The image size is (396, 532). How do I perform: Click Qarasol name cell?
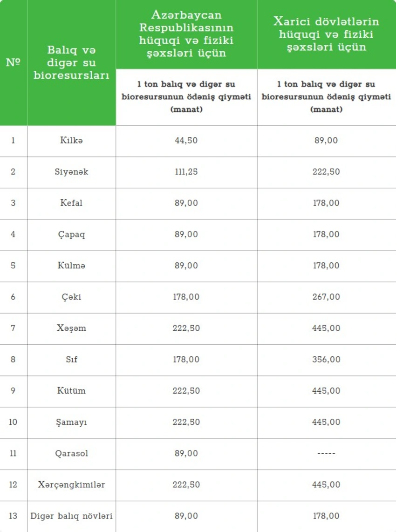71,453
